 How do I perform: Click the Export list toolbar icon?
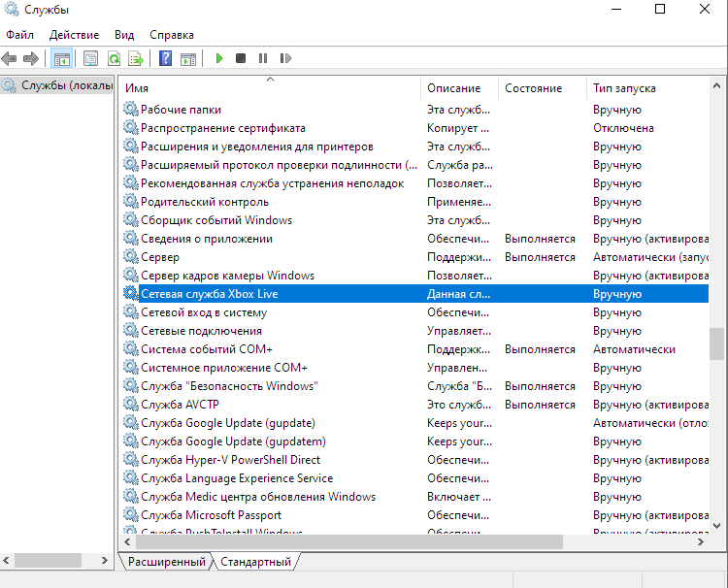pos(136,58)
